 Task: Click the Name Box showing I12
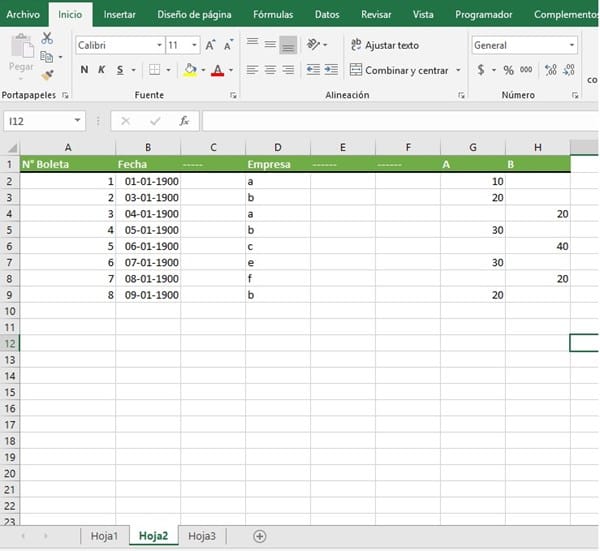click(40, 121)
